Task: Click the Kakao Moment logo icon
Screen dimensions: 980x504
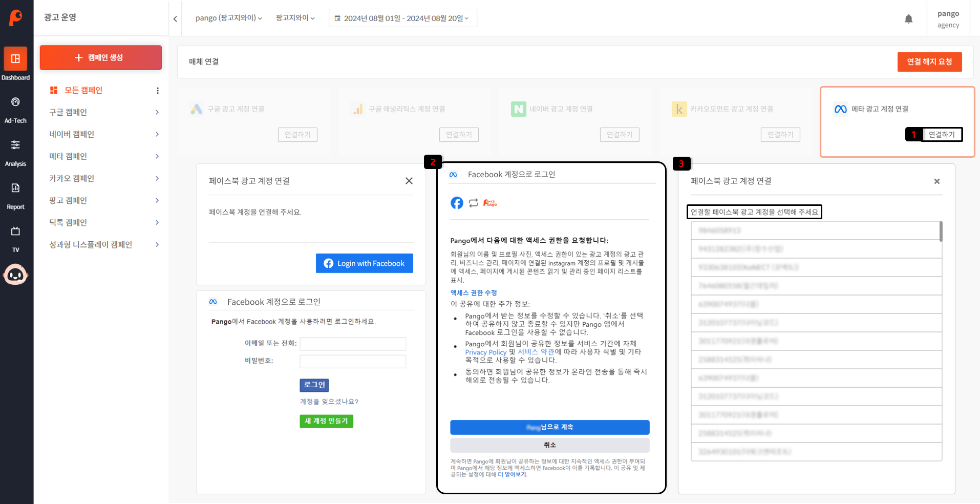Action: point(679,109)
